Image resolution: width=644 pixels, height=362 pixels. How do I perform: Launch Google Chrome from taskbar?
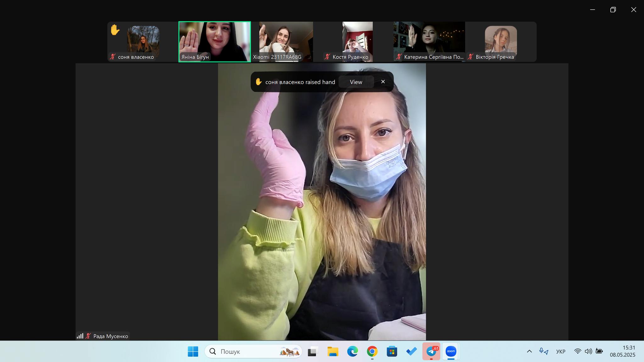372,351
